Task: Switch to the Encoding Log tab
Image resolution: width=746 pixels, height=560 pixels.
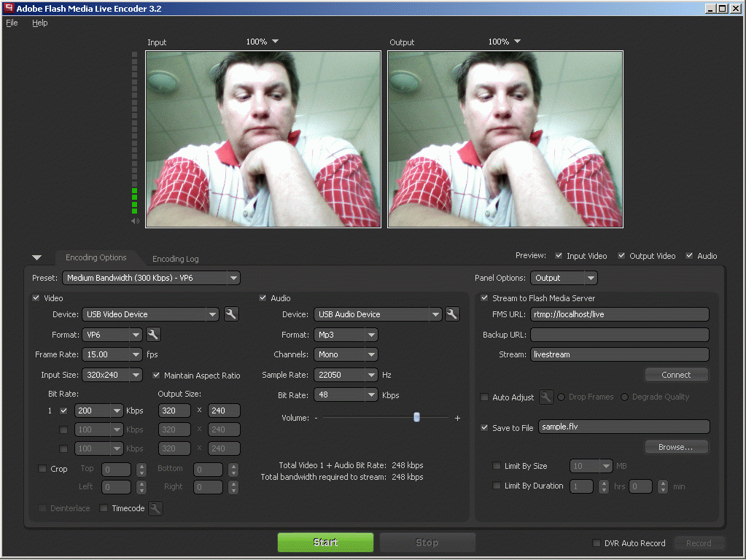Action: pyautogui.click(x=175, y=259)
